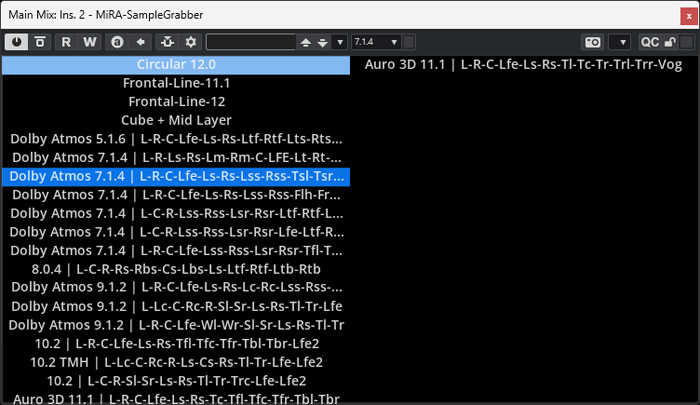The image size is (700, 405).
Task: Select Dolby Atmos 7.1.4 row ending Ltf-Rtf-L
Action: 176,213
